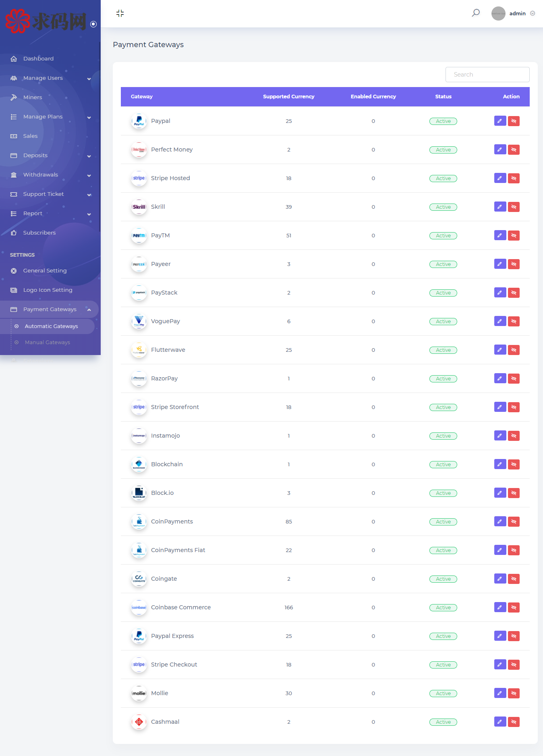This screenshot has width=543, height=756.
Task: Edit the Mollie gateway
Action: pyautogui.click(x=500, y=693)
